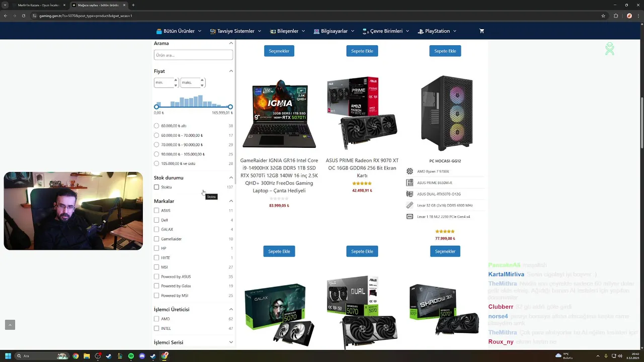Bookmark this page with the star icon
The image size is (644, 362).
pos(603,16)
